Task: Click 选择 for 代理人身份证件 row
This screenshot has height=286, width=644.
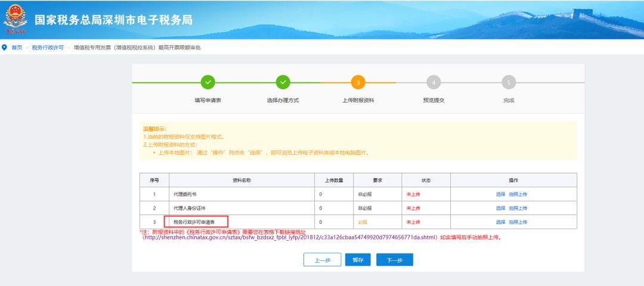Action: [501, 209]
